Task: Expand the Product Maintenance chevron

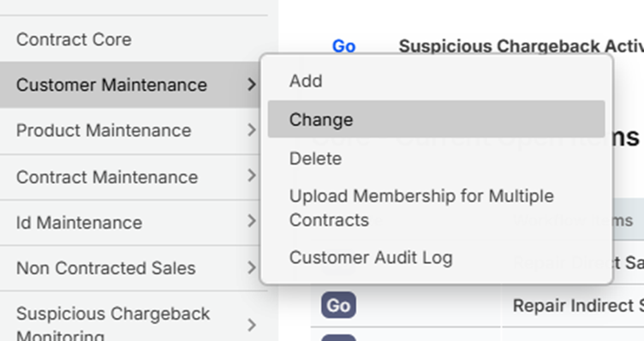Action: pyautogui.click(x=252, y=130)
